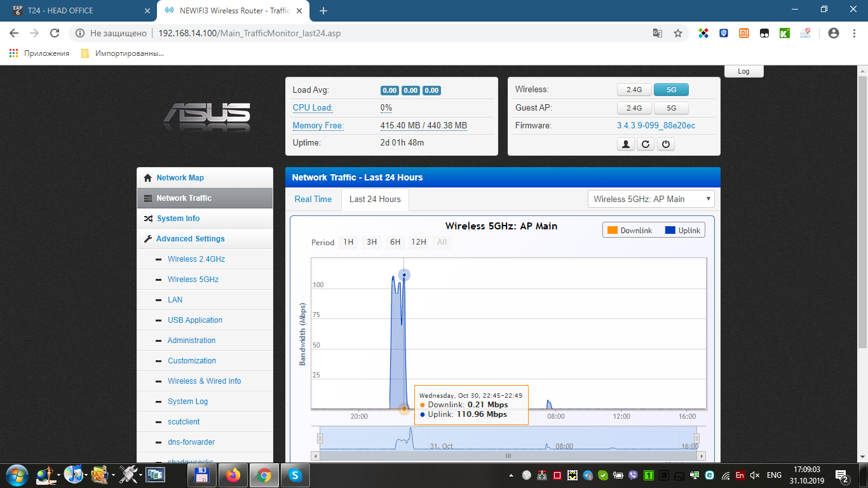Toggle the Guest AP 5G button
The image size is (868, 488).
point(671,108)
